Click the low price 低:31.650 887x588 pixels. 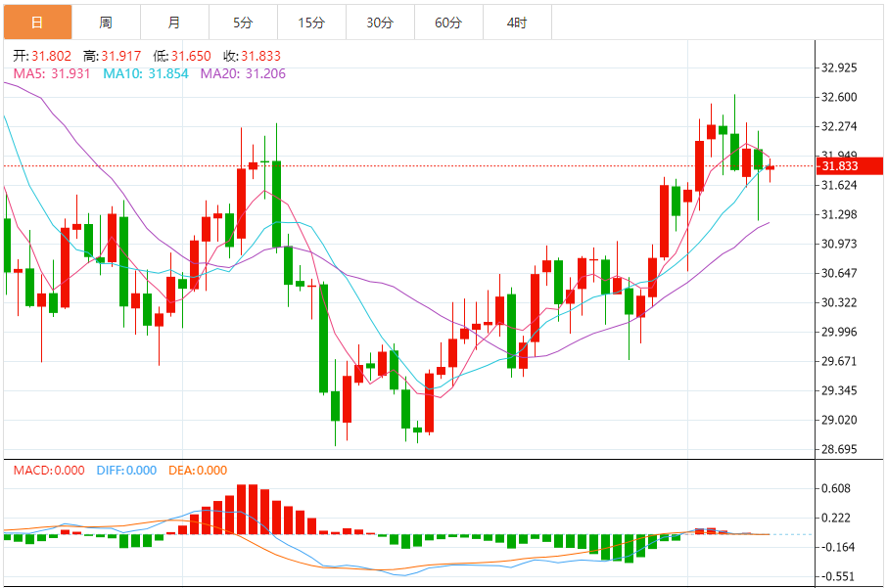coord(181,56)
